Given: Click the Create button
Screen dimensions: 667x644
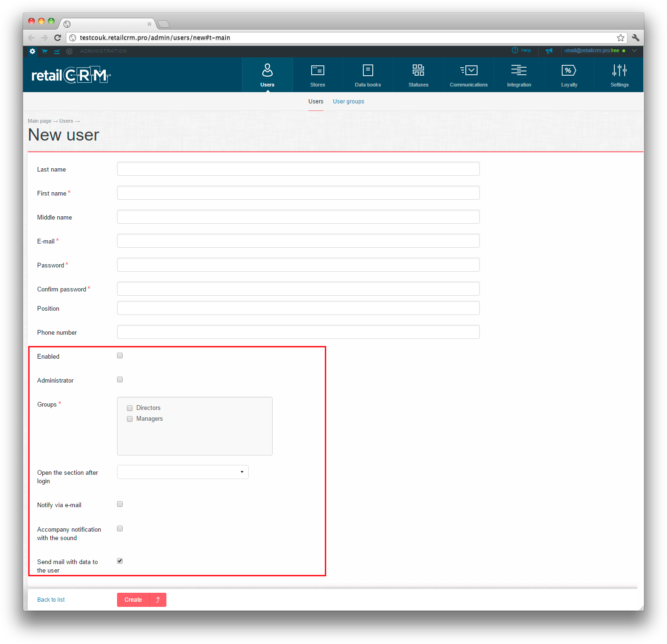Looking at the screenshot, I should coord(133,600).
